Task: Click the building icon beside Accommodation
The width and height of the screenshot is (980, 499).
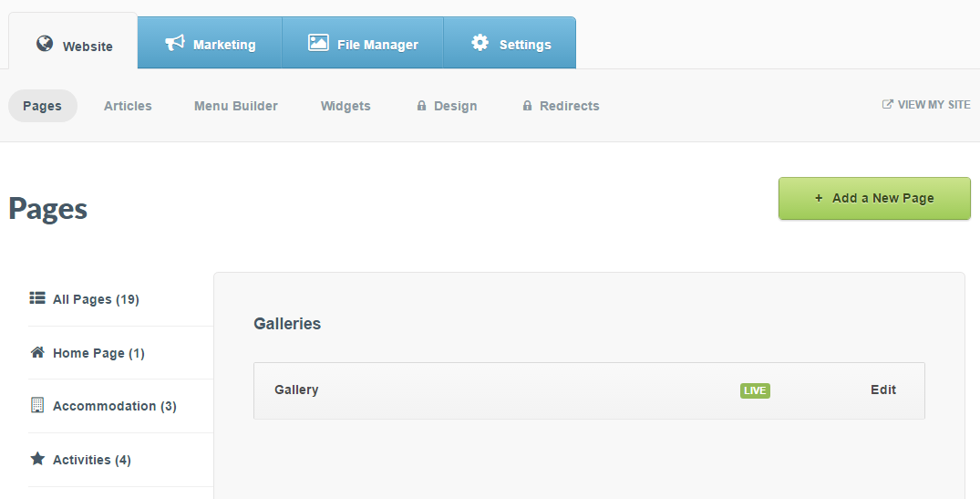Action: [37, 405]
